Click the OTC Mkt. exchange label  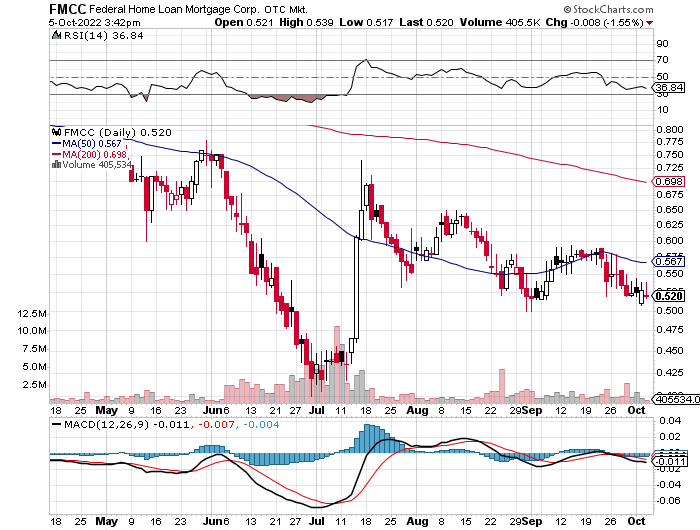click(x=286, y=9)
